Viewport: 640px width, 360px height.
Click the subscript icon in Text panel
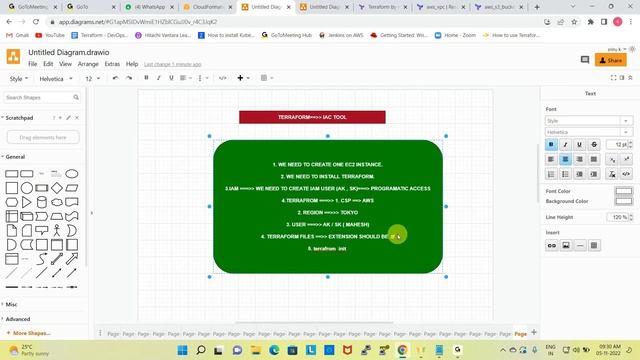click(612, 160)
